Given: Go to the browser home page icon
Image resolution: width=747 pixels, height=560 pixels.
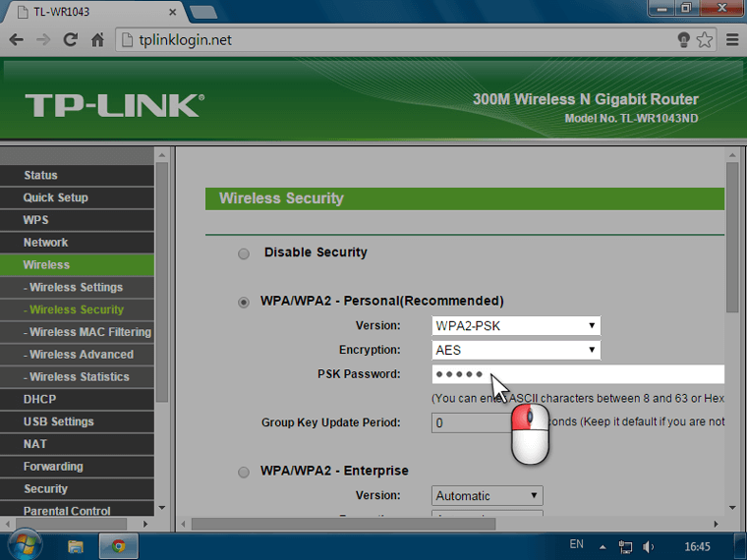Looking at the screenshot, I should 97,40.
